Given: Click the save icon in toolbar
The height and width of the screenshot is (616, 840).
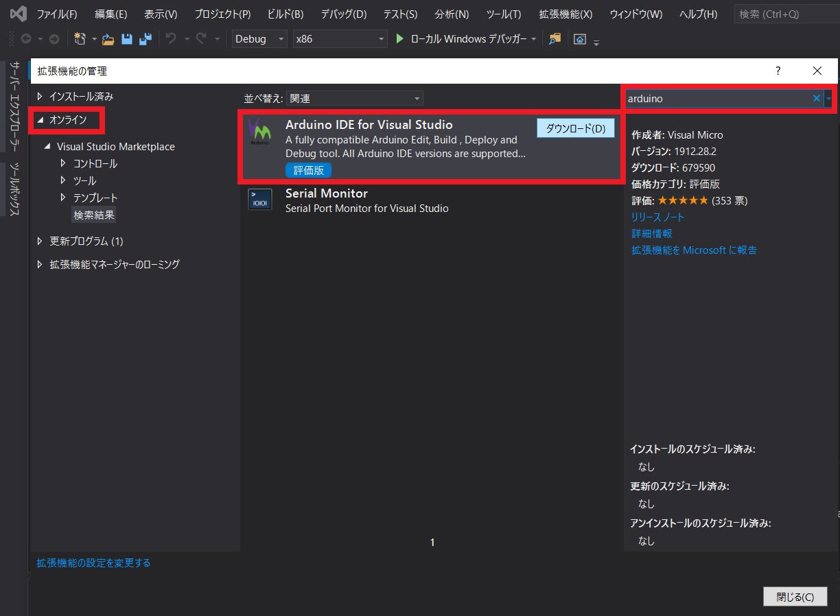Looking at the screenshot, I should point(127,39).
